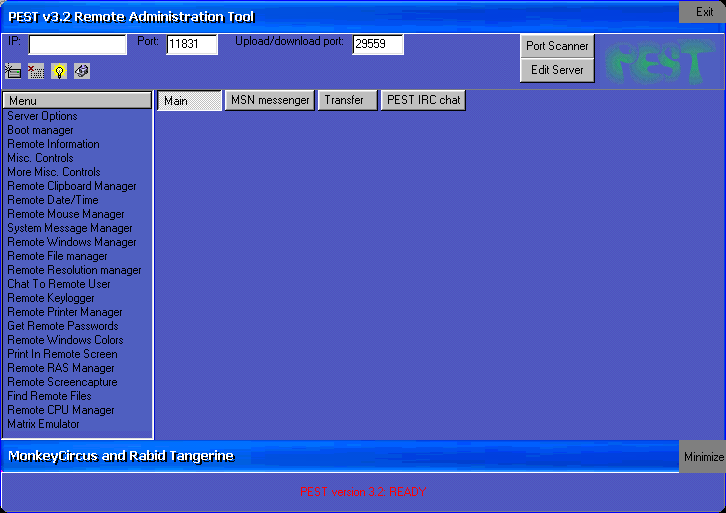This screenshot has width=726, height=513.
Task: Click the Edit Server button
Action: 557,70
